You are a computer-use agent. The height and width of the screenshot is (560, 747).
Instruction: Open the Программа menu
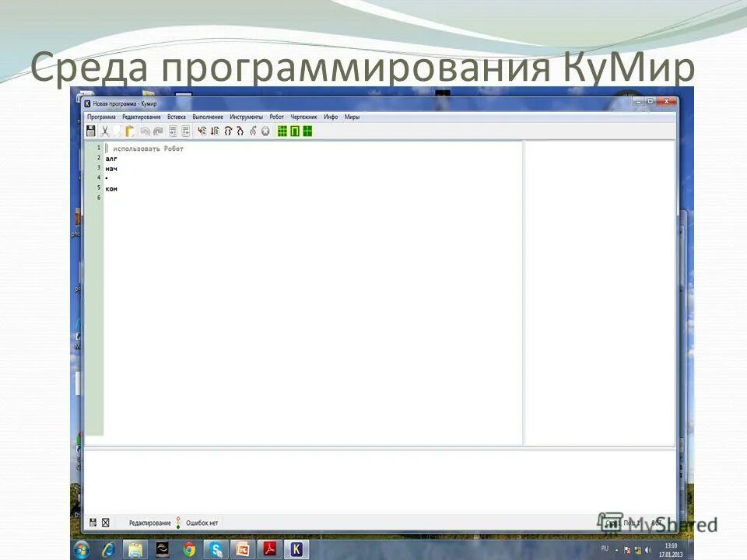[101, 117]
